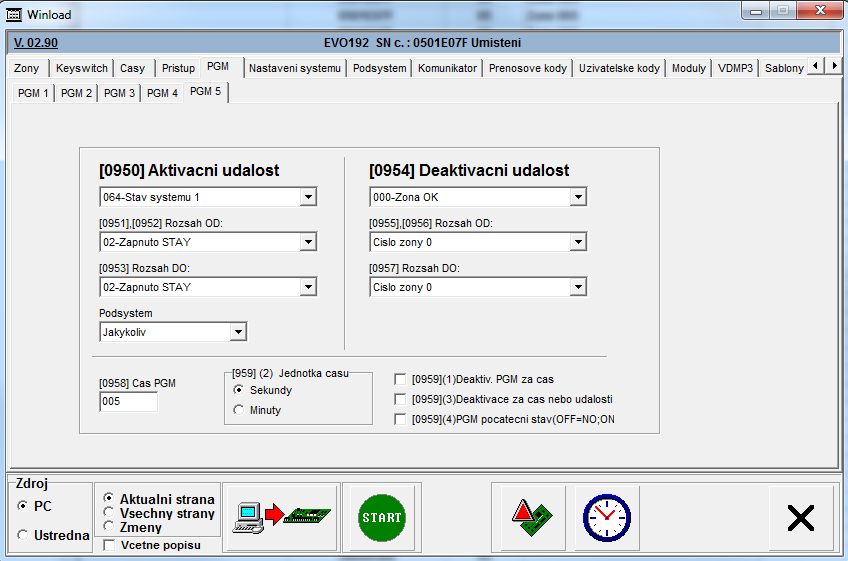Select the Vsechny strany option

(109, 513)
